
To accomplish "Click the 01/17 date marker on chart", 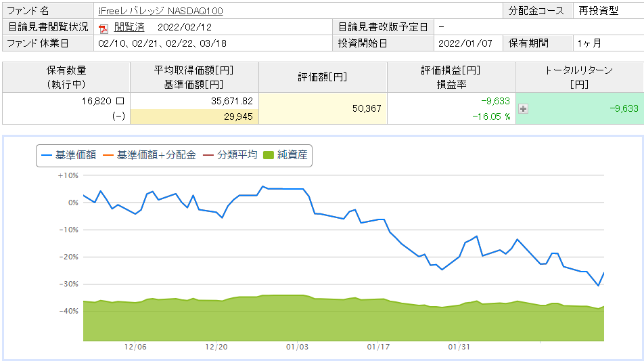I will click(x=378, y=347).
